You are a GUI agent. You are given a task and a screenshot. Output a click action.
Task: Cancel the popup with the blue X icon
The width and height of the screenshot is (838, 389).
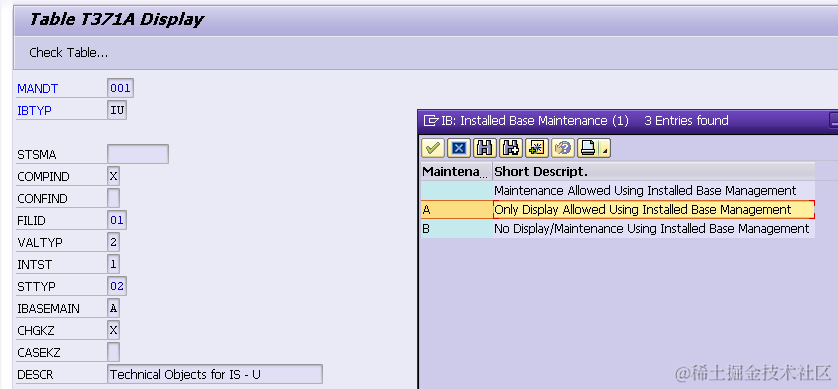coord(459,148)
